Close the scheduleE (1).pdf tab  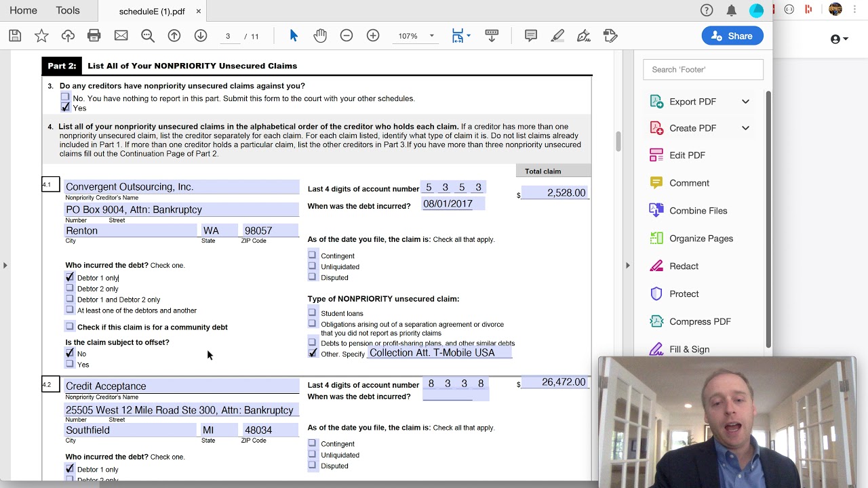(x=199, y=11)
